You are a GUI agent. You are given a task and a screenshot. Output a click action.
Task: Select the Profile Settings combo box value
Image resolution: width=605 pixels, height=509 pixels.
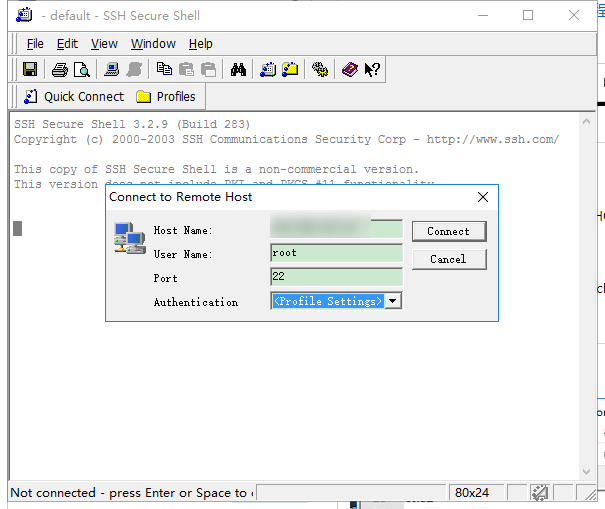point(328,301)
